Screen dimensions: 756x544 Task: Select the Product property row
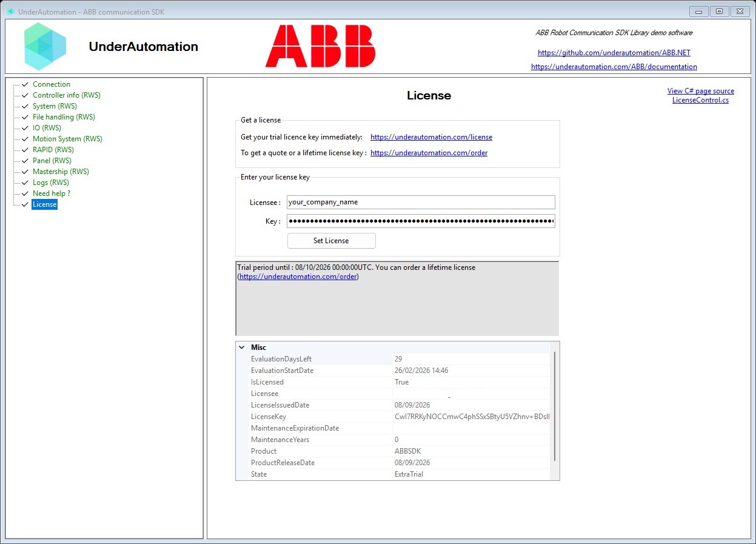coord(393,451)
